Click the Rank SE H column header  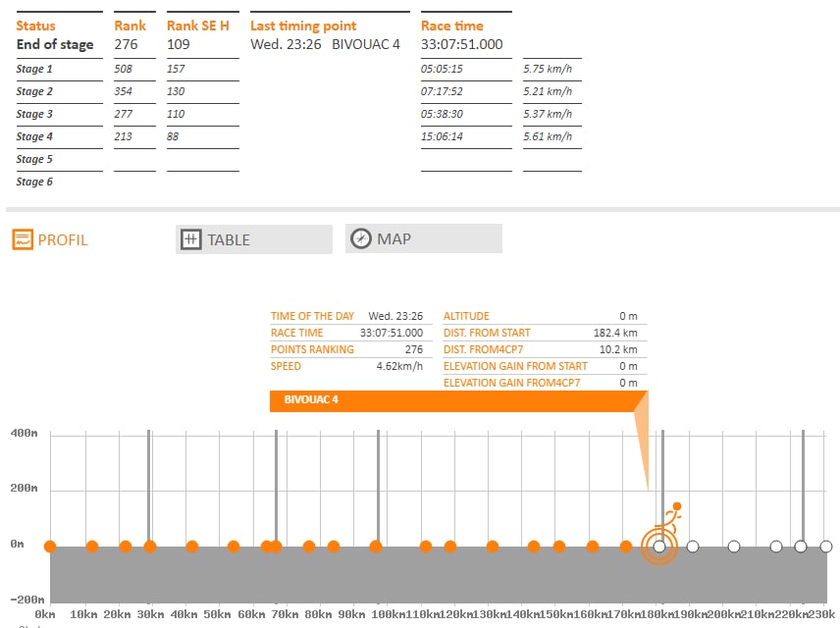pyautogui.click(x=198, y=26)
